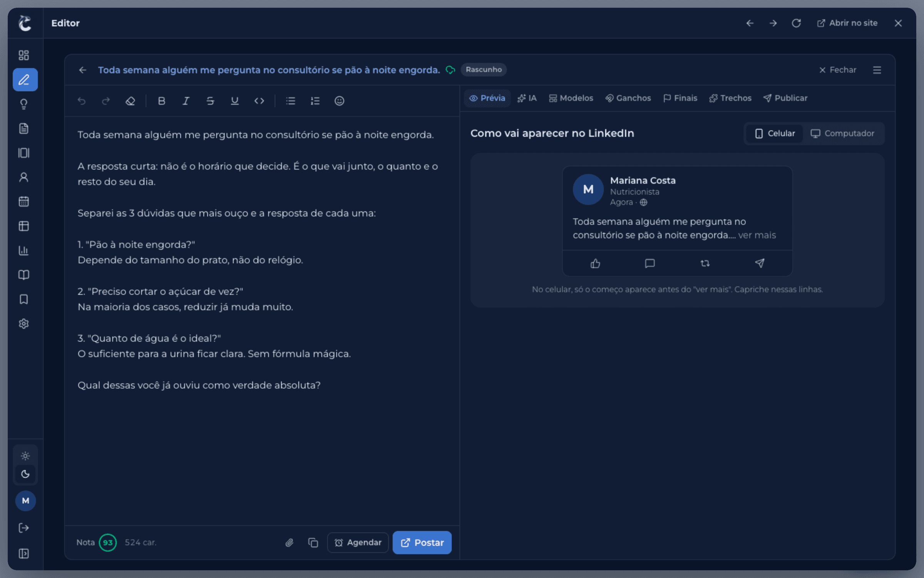Switch to the Prévia tab
The height and width of the screenshot is (578, 924).
click(x=487, y=98)
